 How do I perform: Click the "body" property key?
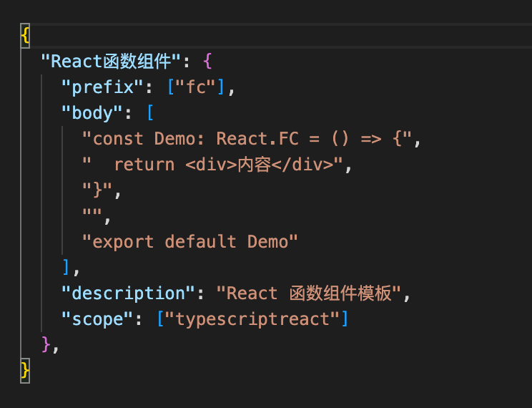(88, 113)
